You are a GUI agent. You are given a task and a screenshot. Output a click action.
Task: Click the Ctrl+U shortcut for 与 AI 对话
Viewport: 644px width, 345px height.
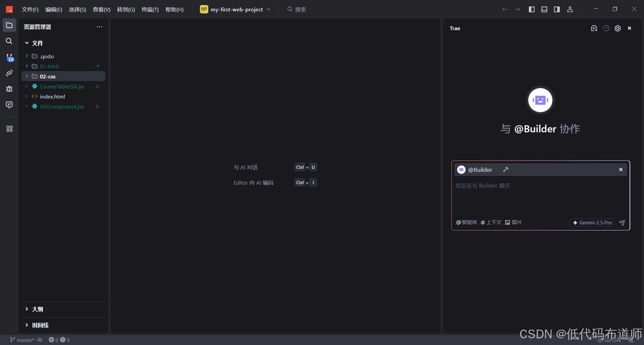coord(306,167)
